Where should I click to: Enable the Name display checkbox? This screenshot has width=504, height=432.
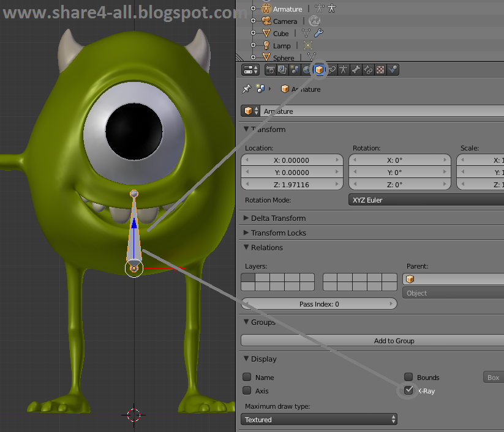pos(247,377)
